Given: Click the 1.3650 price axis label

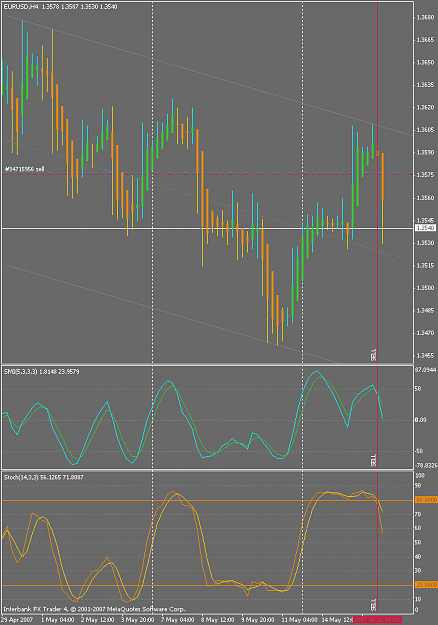Looking at the screenshot, I should point(425,62).
